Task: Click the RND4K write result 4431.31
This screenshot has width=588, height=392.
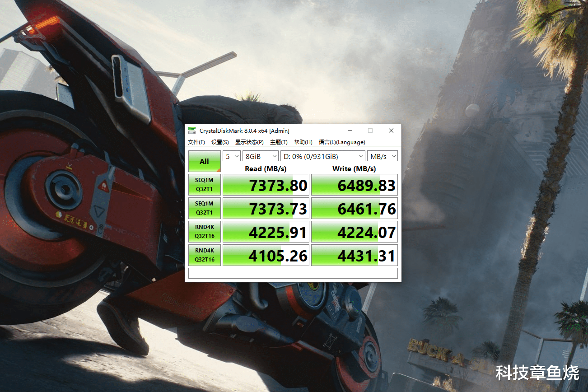Action: click(x=354, y=255)
